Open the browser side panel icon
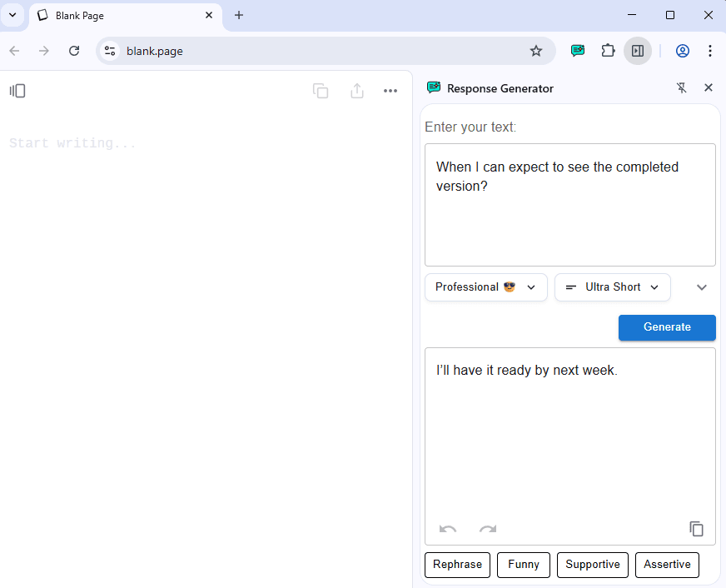The width and height of the screenshot is (726, 588). [638, 51]
